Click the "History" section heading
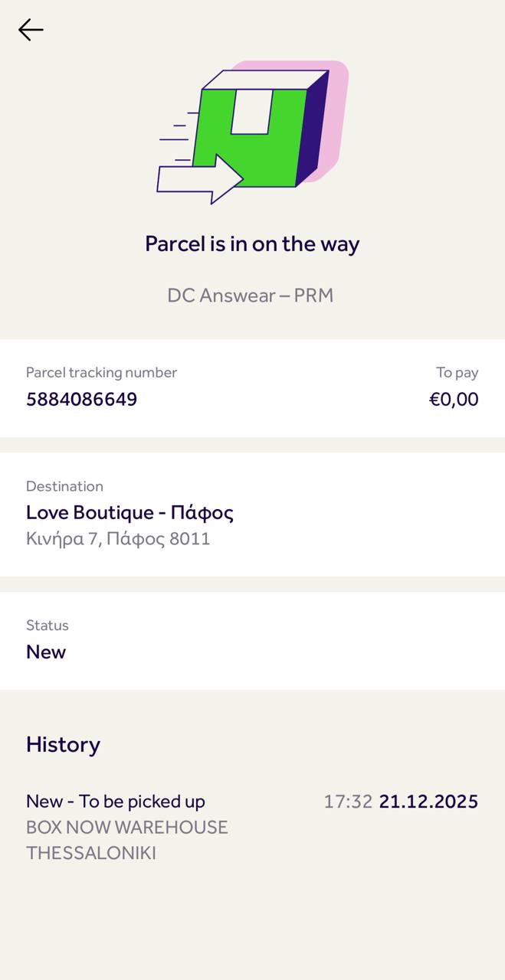Image resolution: width=505 pixels, height=980 pixels. point(63,744)
